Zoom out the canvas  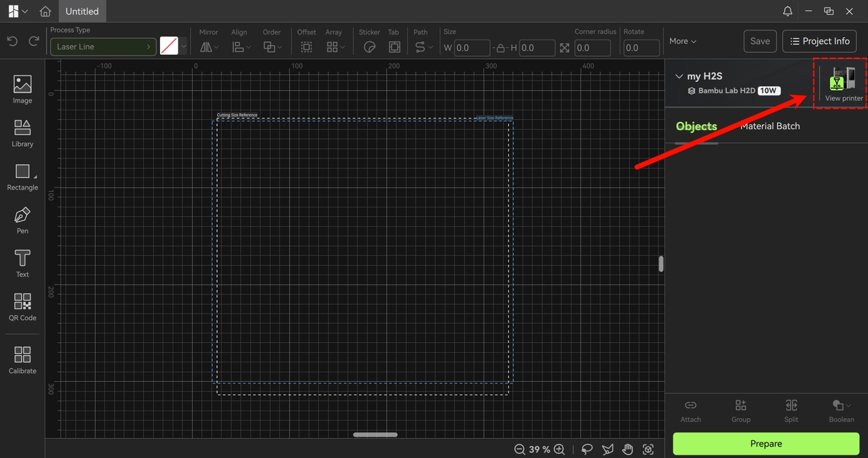pyautogui.click(x=519, y=449)
